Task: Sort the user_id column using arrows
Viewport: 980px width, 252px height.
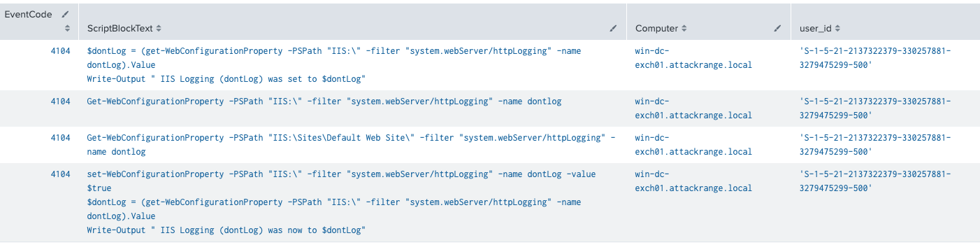Action: tap(837, 29)
